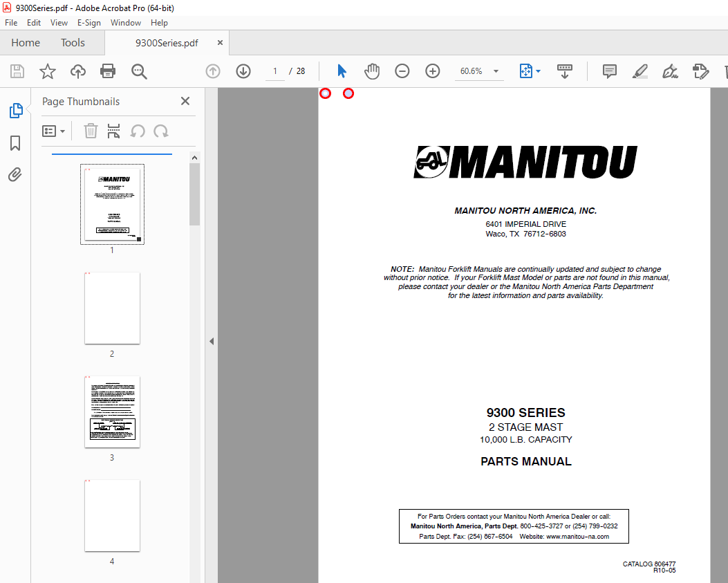The height and width of the screenshot is (583, 728).
Task: Click '6401 IMPERIAL DRIVE' address text
Action: pos(525,224)
